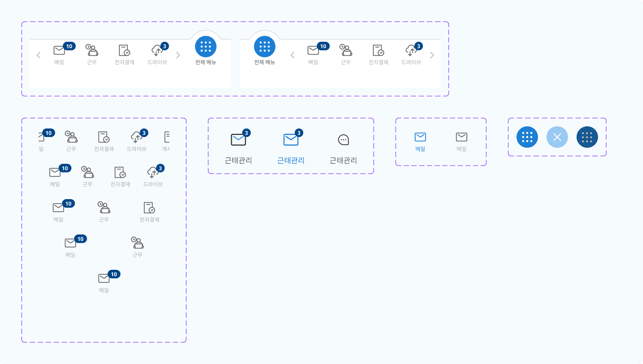643x364 pixels.
Task: Open 근무 in bar with 전체 메뉴 on left
Action: coord(346,55)
